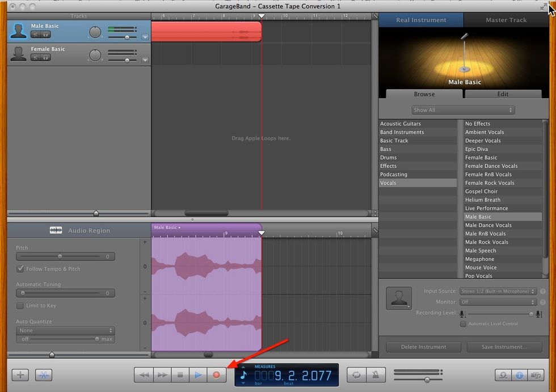Viewport: 556px width, 392px height.
Task: Uncheck Follow Tempo & Pitch
Action: coord(20,268)
